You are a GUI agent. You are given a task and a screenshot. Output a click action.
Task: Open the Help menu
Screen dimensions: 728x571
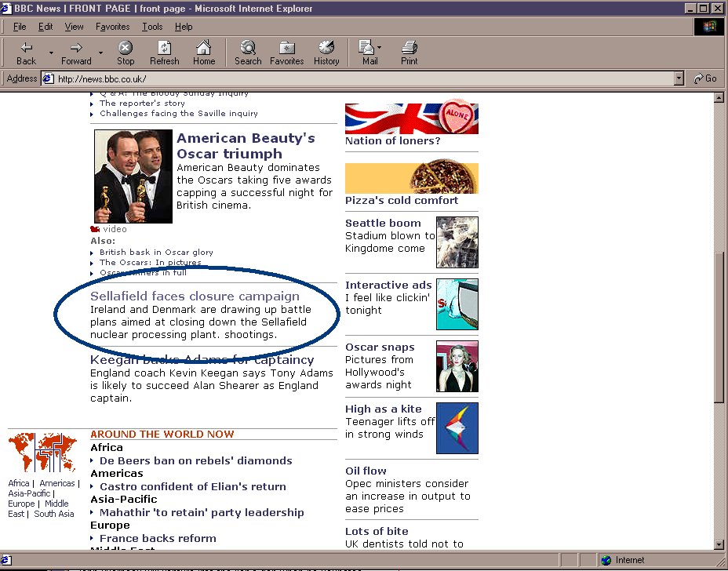point(184,27)
